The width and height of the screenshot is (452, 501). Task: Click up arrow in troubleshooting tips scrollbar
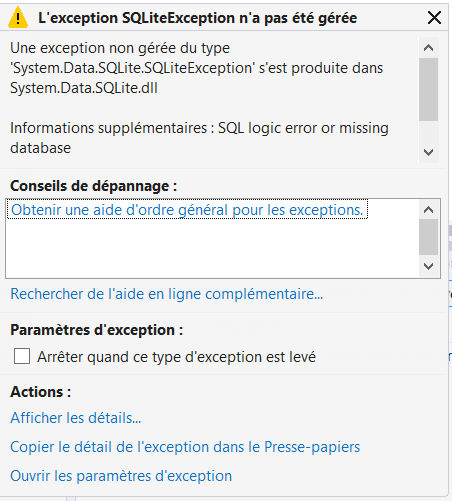tap(428, 210)
